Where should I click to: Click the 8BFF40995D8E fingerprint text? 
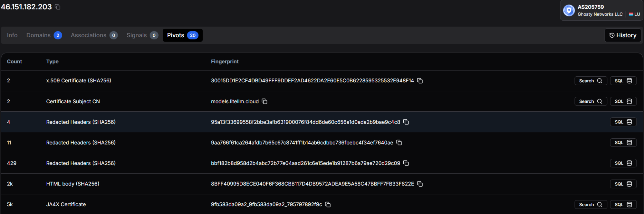[312, 184]
